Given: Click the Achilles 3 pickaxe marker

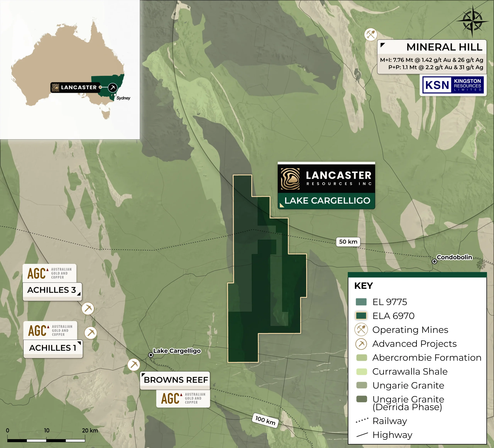Looking at the screenshot, I should 88,308.
